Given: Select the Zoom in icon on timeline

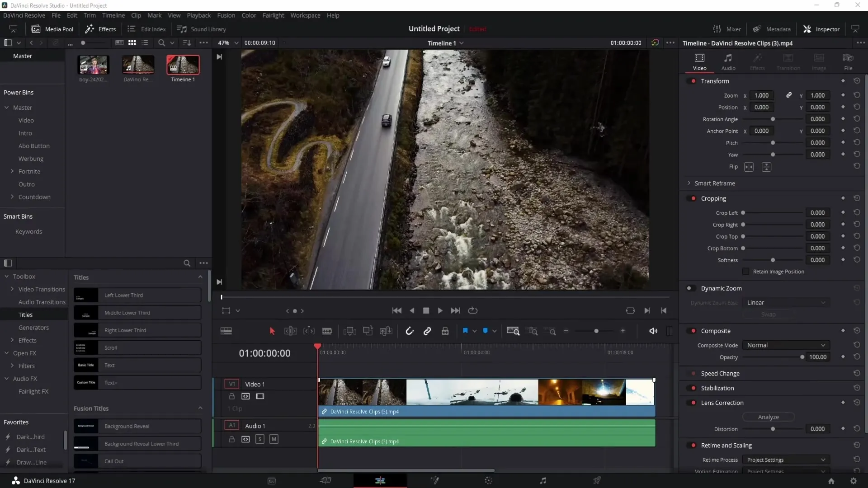Looking at the screenshot, I should point(623,331).
